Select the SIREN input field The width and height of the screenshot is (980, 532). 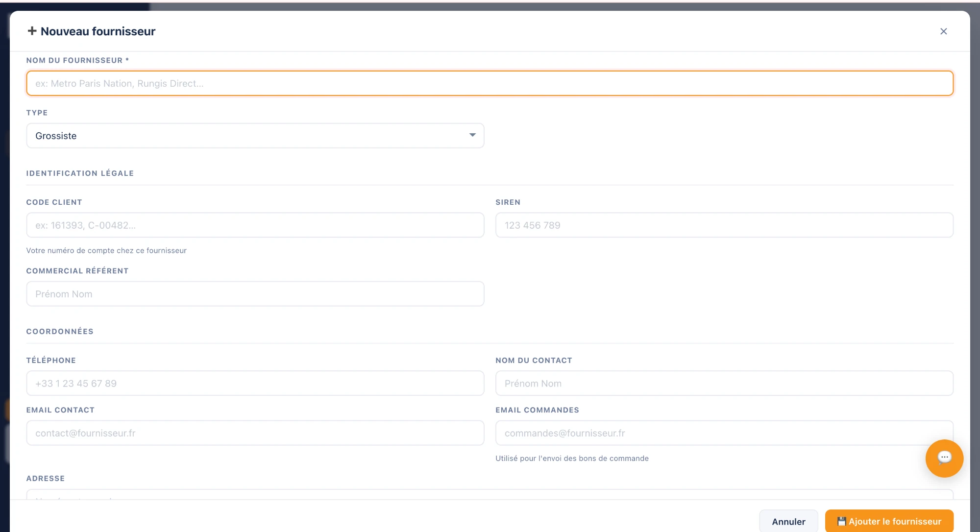(724, 225)
